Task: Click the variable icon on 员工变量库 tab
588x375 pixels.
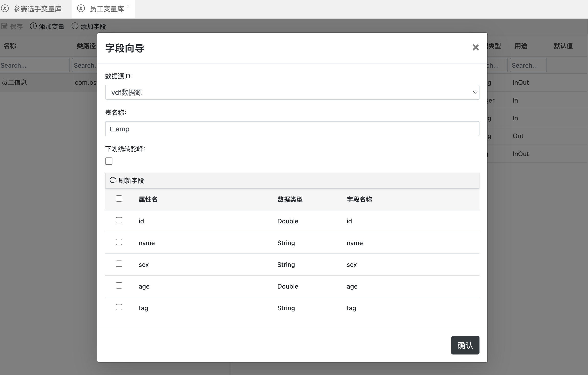Action: click(81, 9)
